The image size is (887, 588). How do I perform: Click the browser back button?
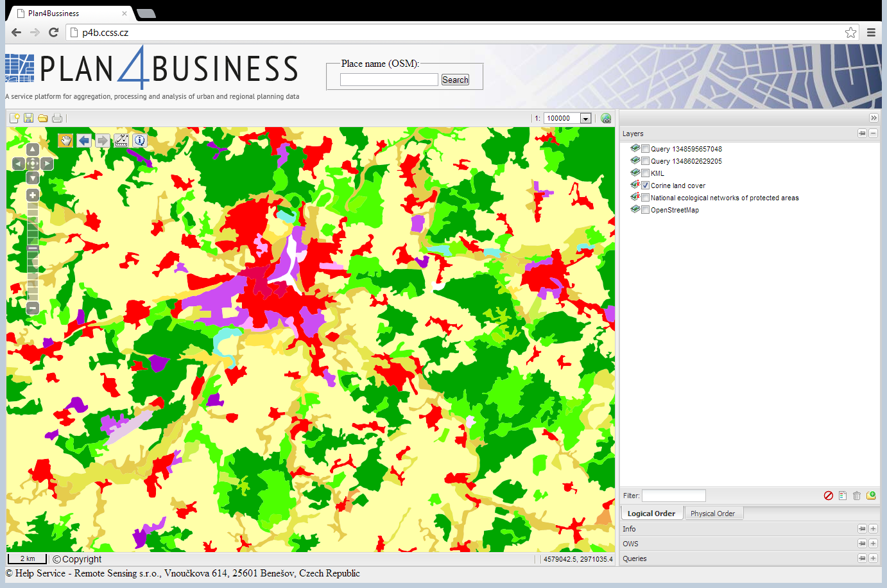[x=16, y=32]
